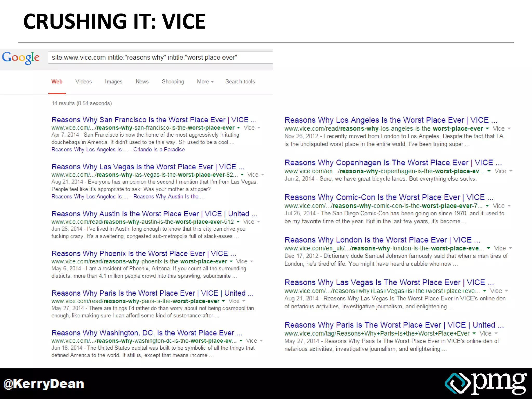
Task: Expand green URL arrow for Las Vegas 82 result
Action: 242,175
